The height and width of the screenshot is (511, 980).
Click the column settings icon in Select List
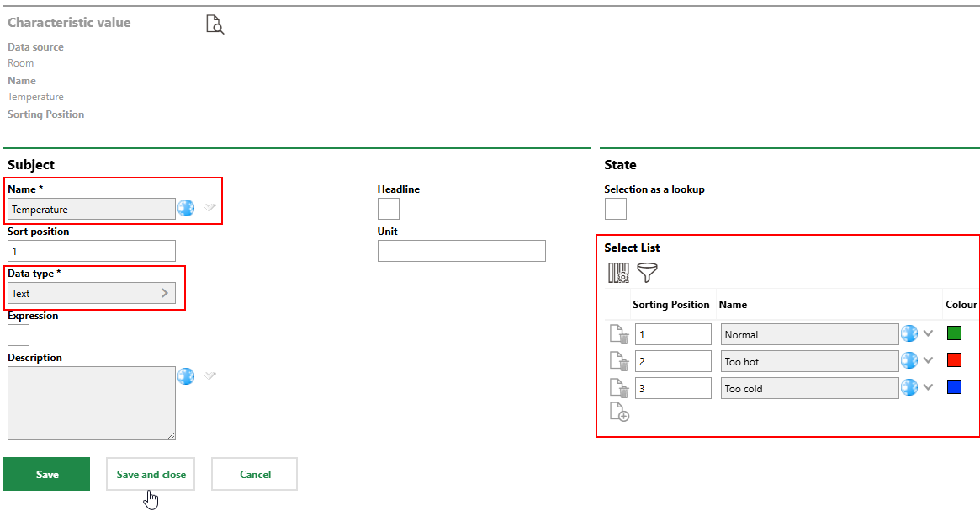tap(618, 273)
